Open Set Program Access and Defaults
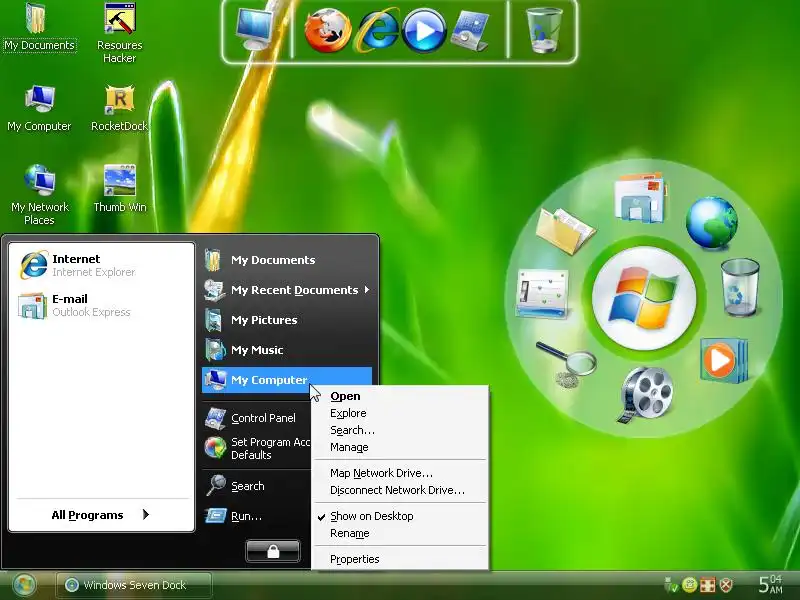 [256, 448]
